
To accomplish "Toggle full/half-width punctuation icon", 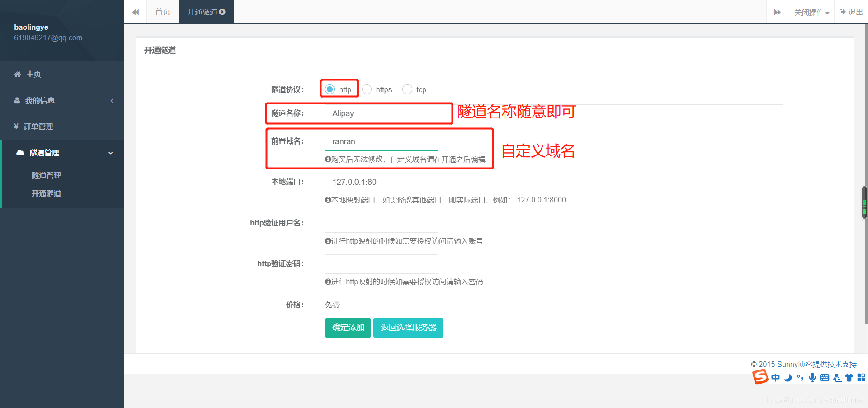I will tap(800, 377).
